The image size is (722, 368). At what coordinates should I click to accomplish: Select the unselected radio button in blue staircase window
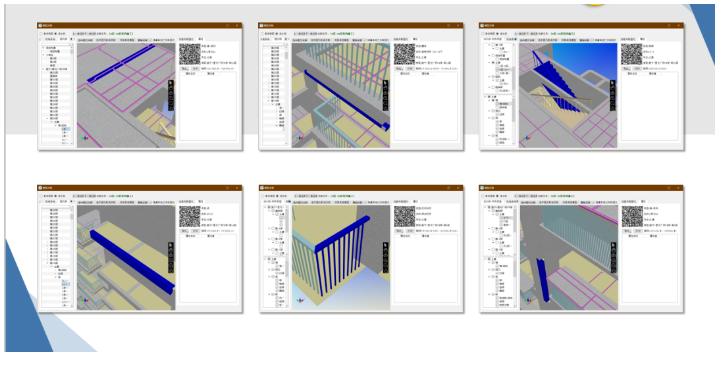[483, 34]
